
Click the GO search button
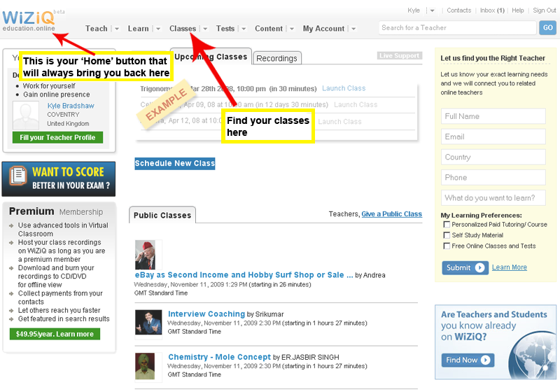pyautogui.click(x=547, y=28)
